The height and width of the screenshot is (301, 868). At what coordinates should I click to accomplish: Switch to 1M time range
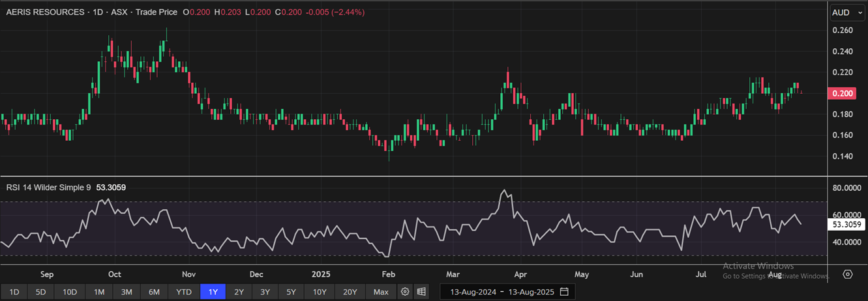[x=99, y=291]
